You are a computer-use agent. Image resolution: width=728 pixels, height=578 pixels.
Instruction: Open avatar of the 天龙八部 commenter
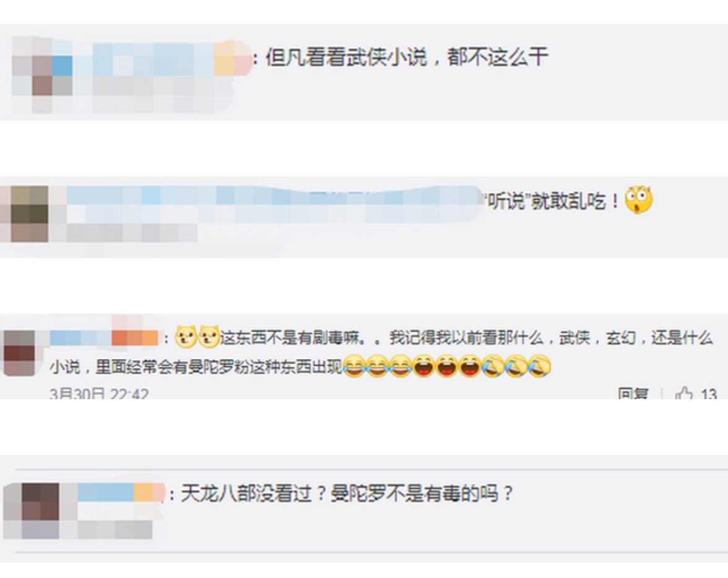[31, 511]
